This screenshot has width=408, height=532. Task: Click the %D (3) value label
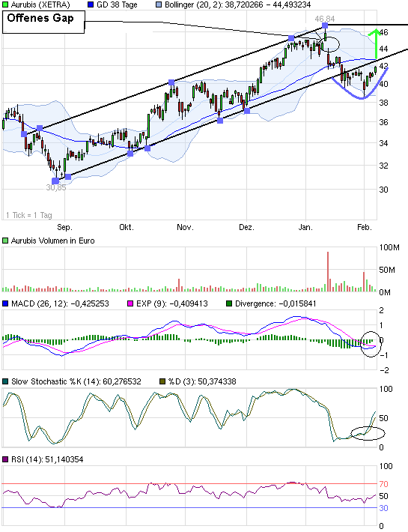(202, 381)
